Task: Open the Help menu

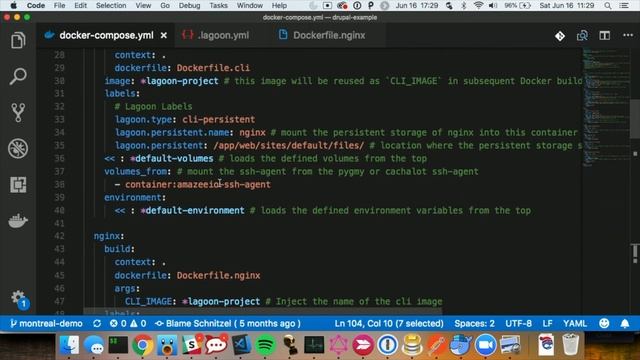Action: (x=279, y=5)
